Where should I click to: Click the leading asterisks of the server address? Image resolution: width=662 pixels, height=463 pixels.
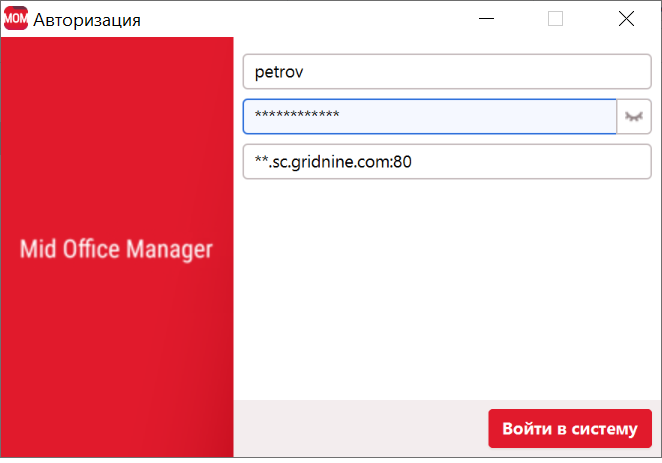pyautogui.click(x=262, y=162)
